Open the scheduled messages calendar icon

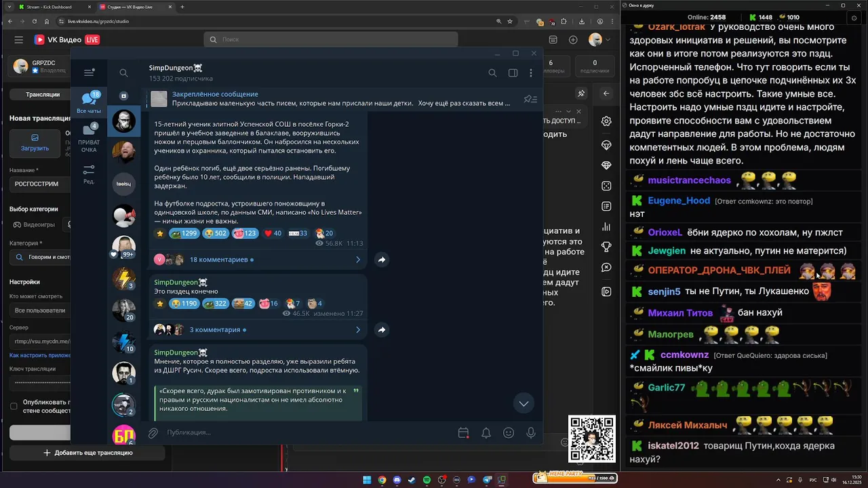463,432
